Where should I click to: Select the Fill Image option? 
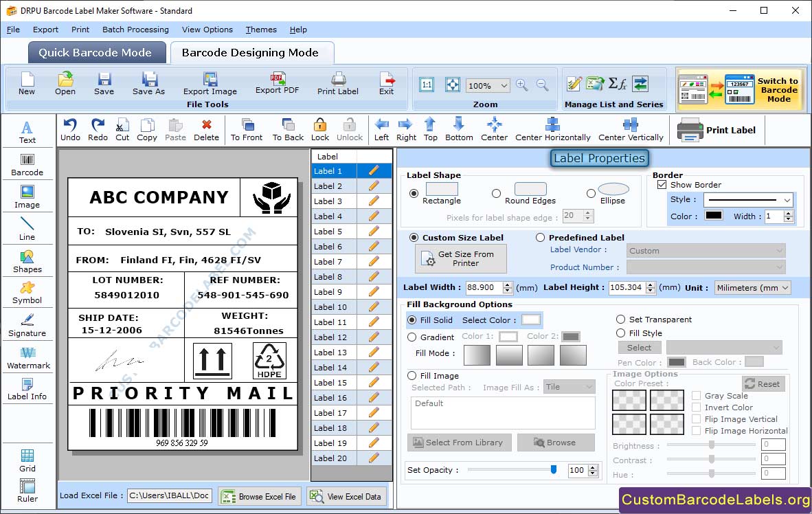tap(411, 376)
